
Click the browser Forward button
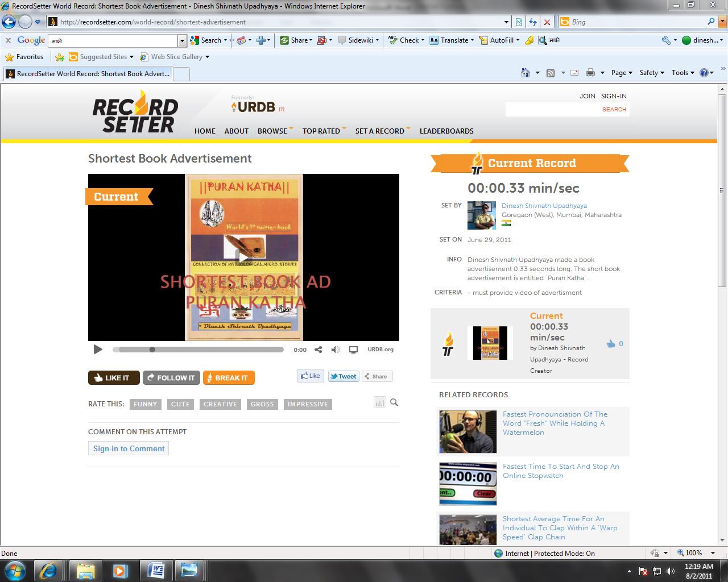pyautogui.click(x=24, y=22)
